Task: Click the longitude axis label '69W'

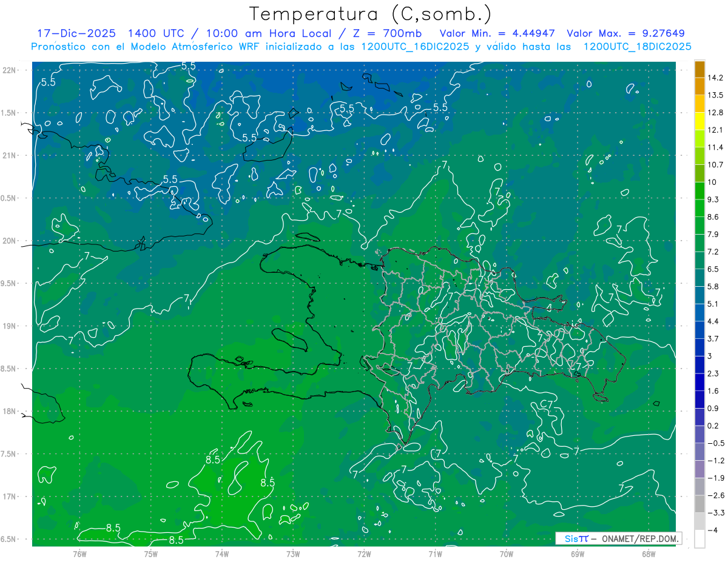Action: point(578,554)
